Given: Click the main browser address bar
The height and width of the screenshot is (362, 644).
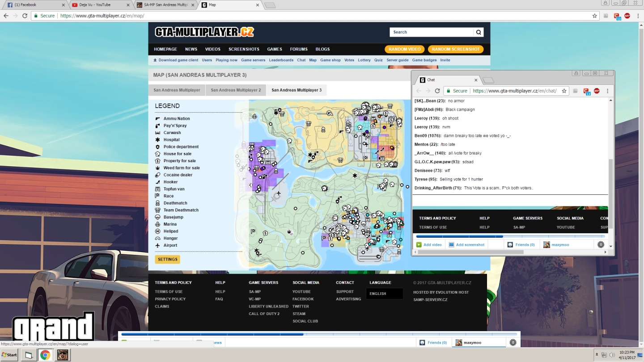Looking at the screenshot, I should tap(313, 16).
